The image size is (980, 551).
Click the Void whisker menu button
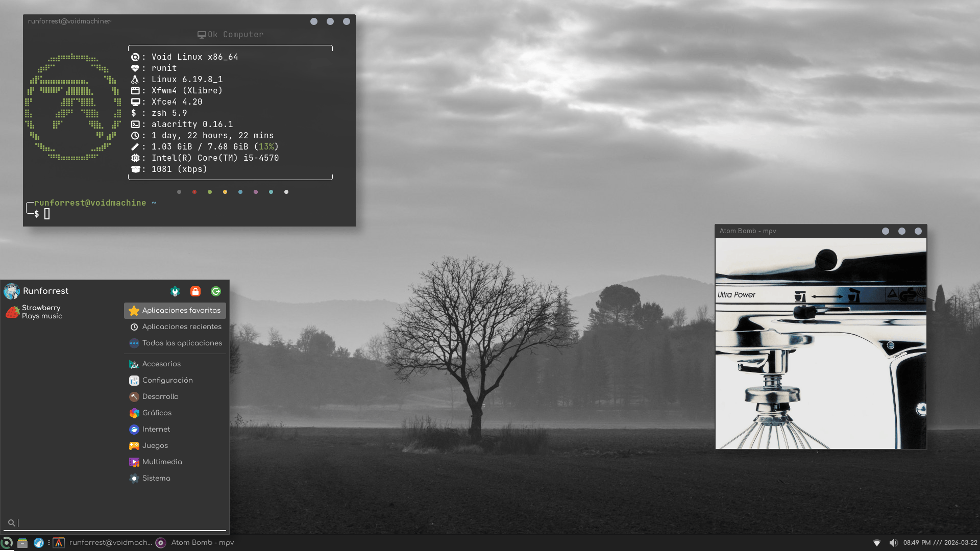point(7,543)
